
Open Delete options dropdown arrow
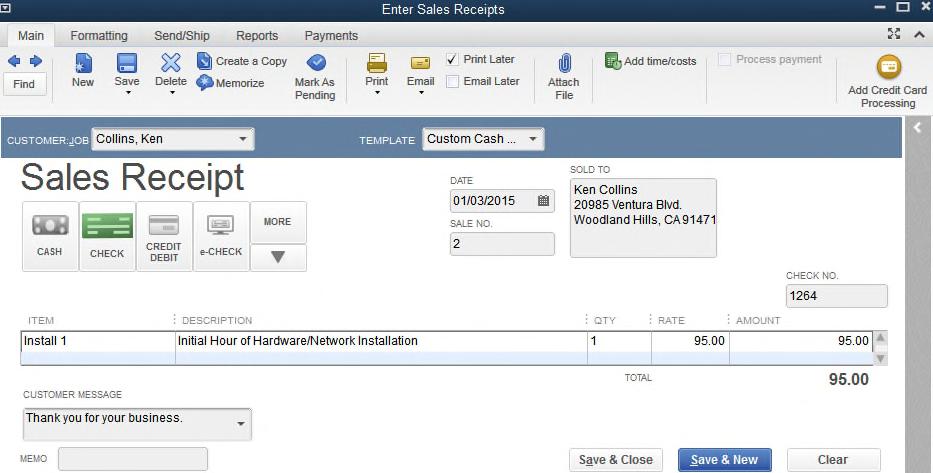[172, 93]
